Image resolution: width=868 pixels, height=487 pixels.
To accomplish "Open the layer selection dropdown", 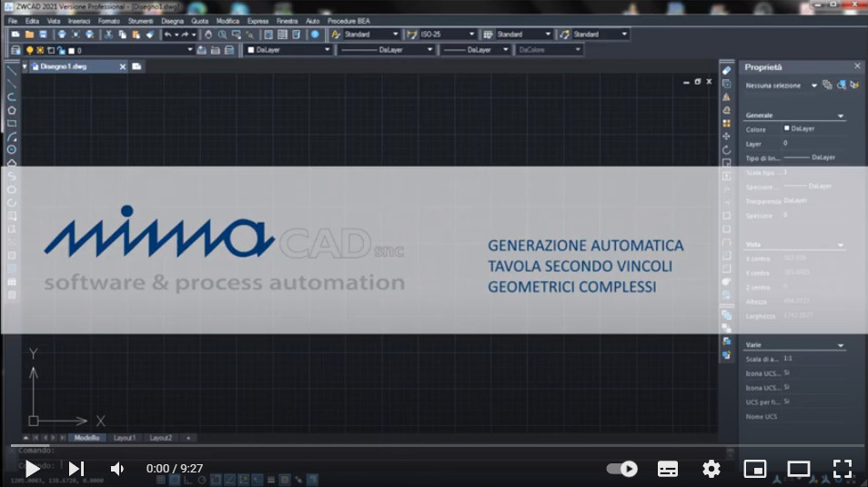I will pos(190,50).
